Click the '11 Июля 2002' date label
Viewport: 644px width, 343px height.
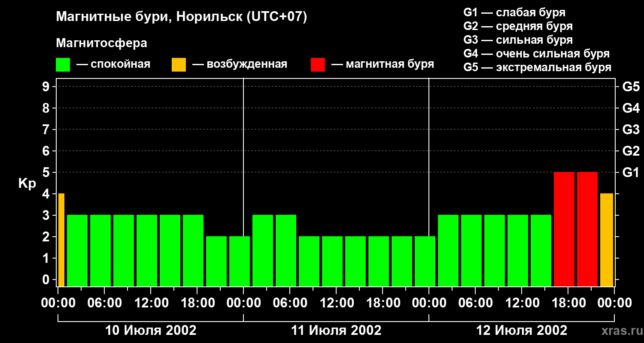[x=336, y=331]
